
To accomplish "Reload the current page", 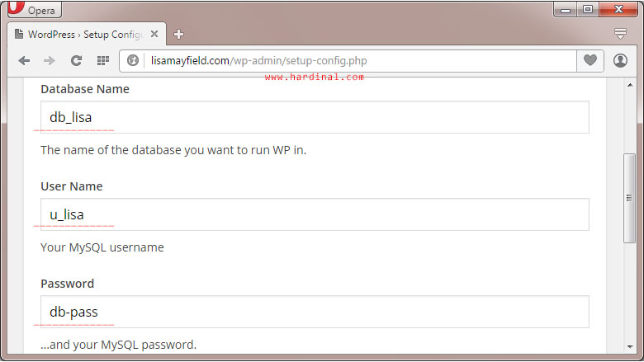I will pyautogui.click(x=76, y=61).
